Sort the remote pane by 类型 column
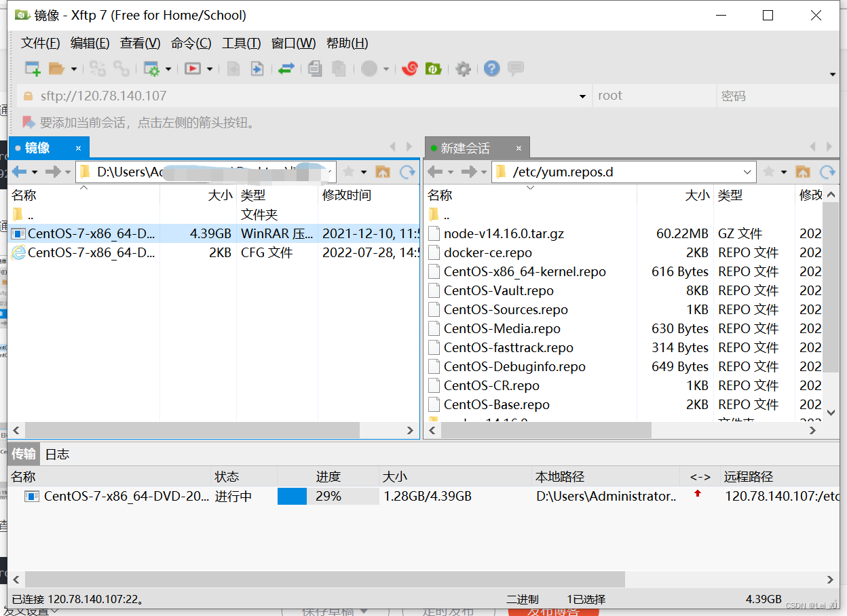The width and height of the screenshot is (847, 616). tap(753, 195)
